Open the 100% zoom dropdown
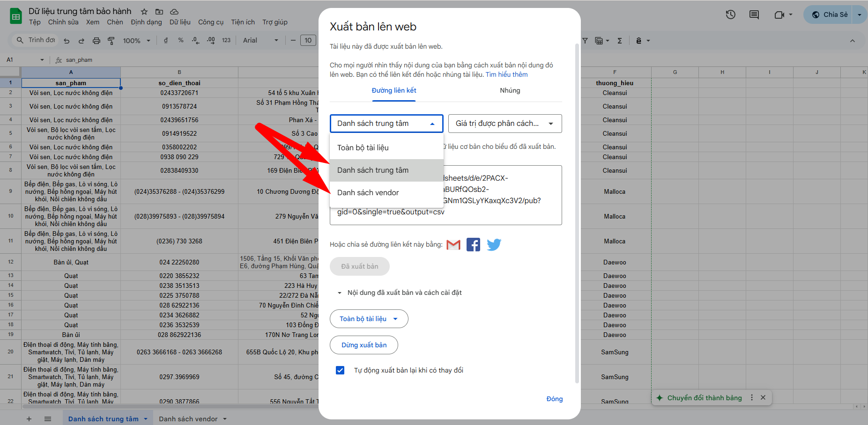 tap(137, 41)
